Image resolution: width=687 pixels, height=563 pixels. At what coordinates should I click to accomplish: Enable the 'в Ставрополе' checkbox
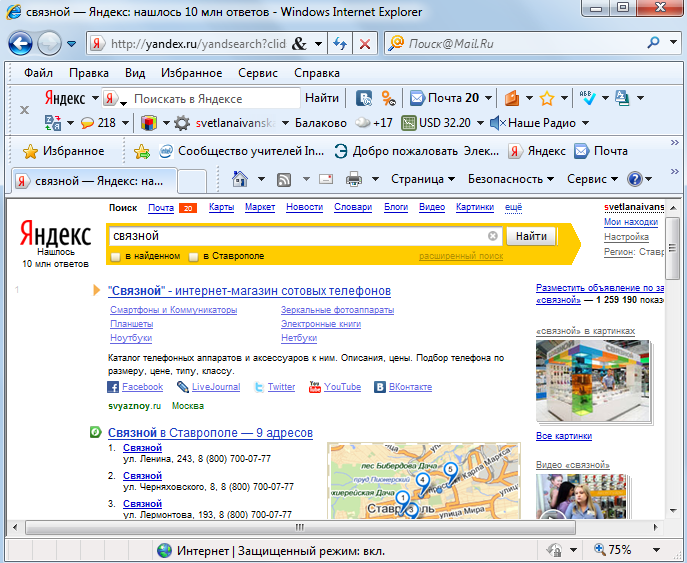point(194,256)
